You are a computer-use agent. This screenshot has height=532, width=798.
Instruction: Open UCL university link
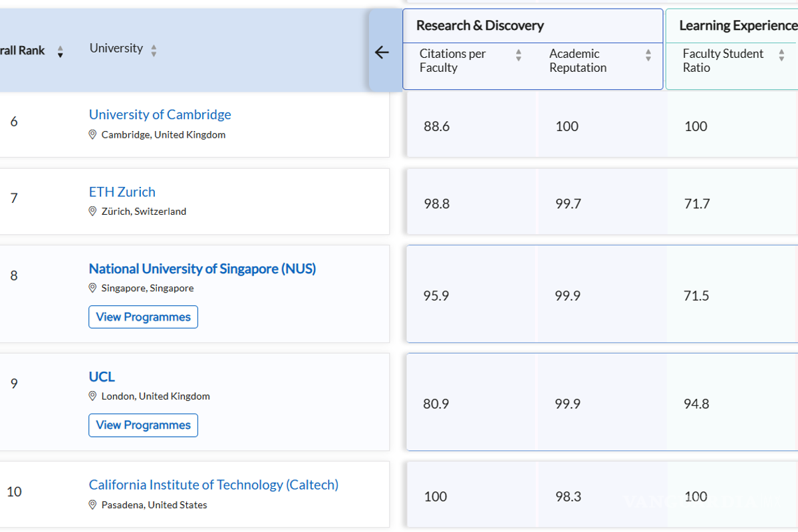[x=102, y=376]
